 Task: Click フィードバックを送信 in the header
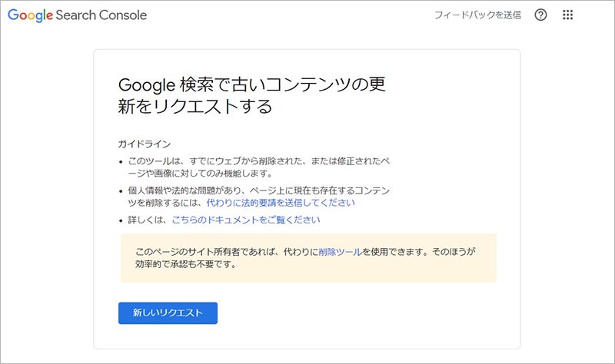coord(477,15)
